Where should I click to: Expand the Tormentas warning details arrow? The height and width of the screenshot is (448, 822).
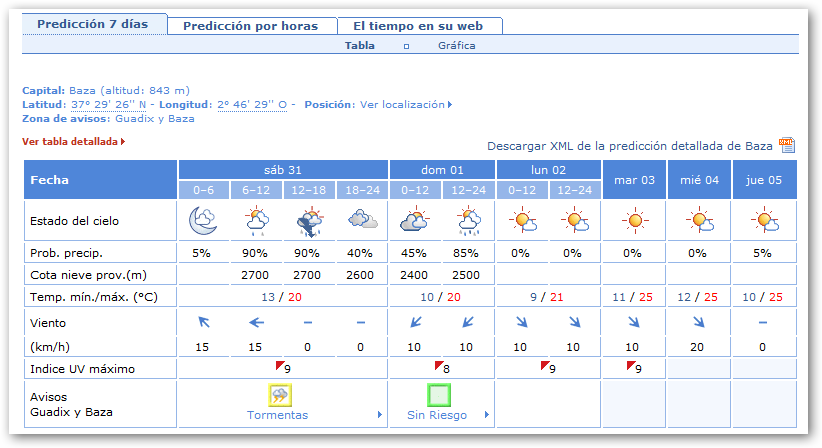(x=379, y=415)
